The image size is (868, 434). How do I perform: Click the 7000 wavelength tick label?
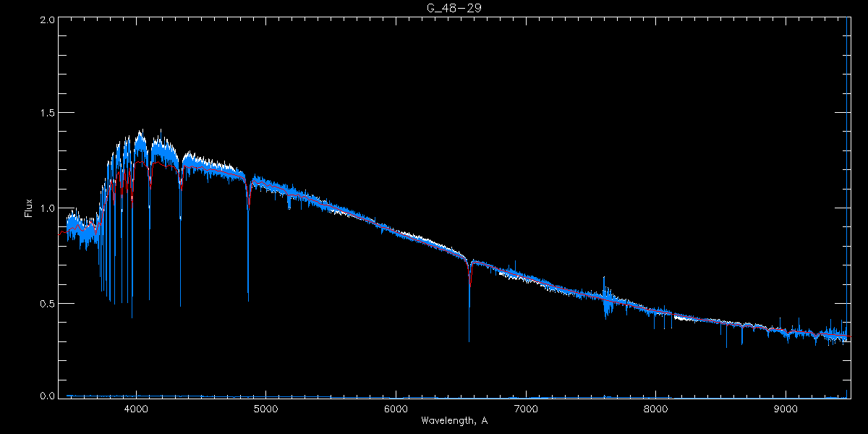(x=526, y=409)
